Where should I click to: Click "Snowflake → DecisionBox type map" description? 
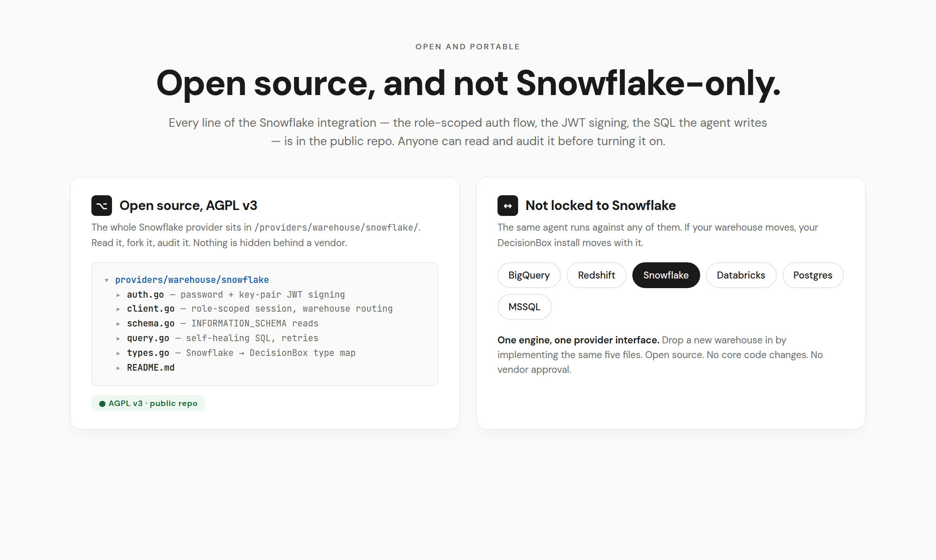click(270, 353)
